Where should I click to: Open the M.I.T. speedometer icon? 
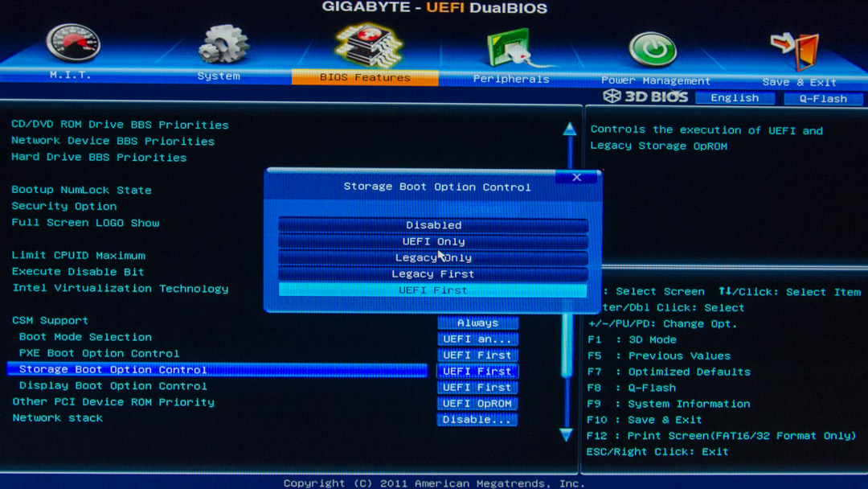73,43
